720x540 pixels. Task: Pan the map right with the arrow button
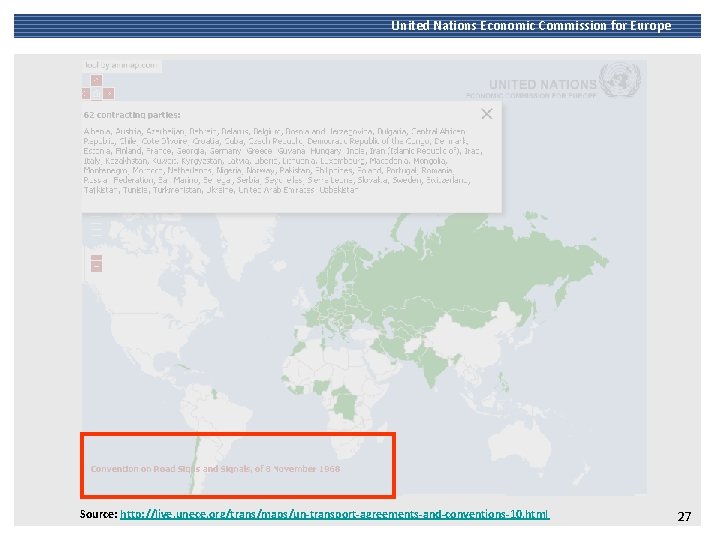point(108,94)
